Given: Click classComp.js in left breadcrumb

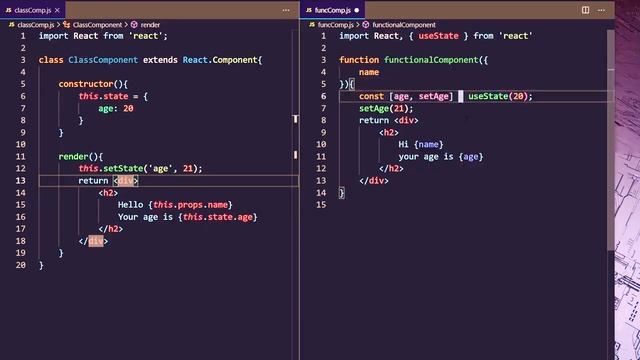Looking at the screenshot, I should 36,25.
